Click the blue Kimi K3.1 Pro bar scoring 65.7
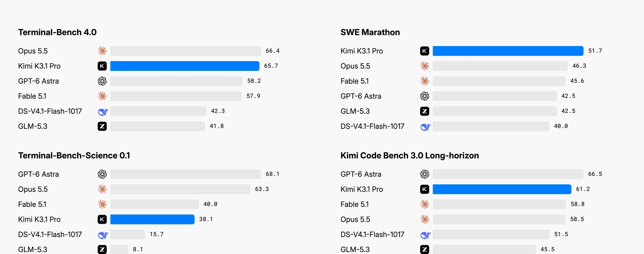This screenshot has height=254, width=644. pyautogui.click(x=185, y=66)
